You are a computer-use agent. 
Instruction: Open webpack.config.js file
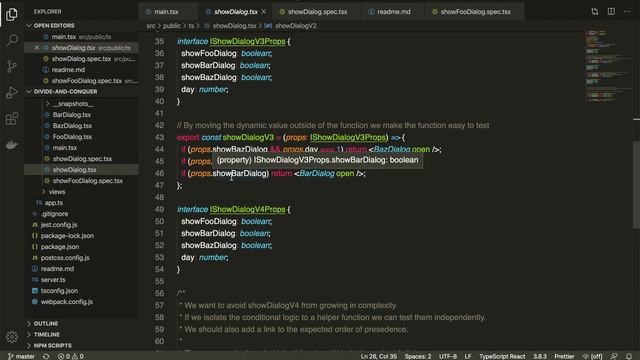coord(67,302)
